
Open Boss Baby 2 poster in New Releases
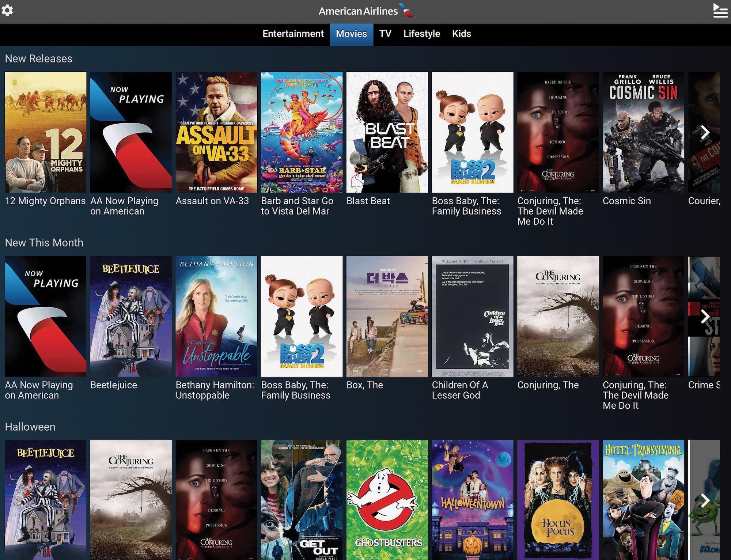[x=473, y=132]
